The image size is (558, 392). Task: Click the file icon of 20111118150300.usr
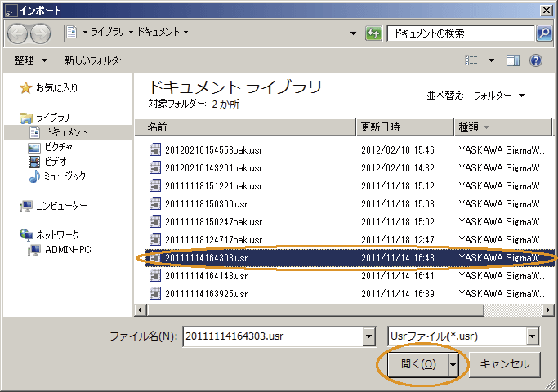click(x=154, y=203)
